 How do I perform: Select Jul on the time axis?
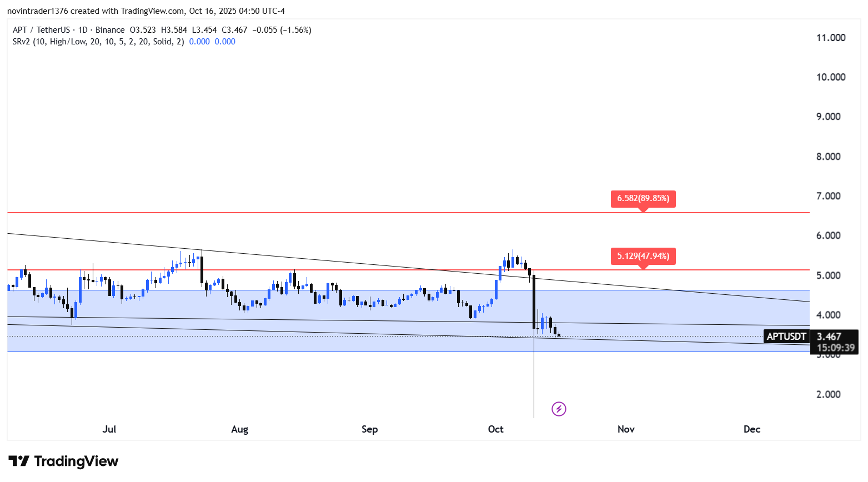[x=109, y=429]
